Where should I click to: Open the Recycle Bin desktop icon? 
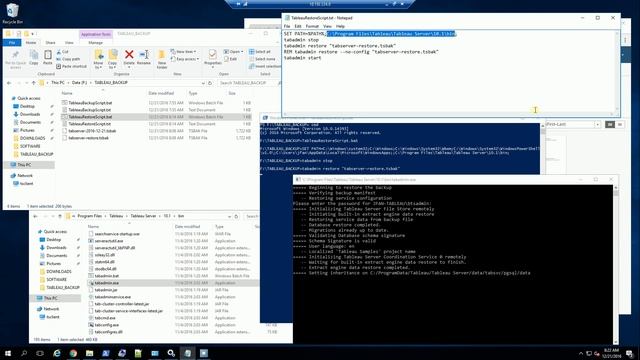point(13,13)
